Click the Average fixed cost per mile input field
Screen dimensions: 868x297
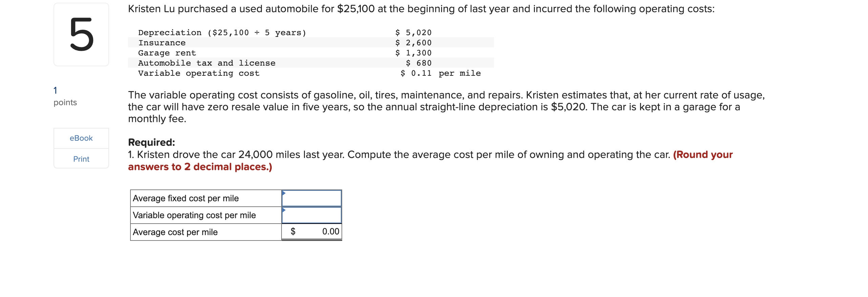311,198
